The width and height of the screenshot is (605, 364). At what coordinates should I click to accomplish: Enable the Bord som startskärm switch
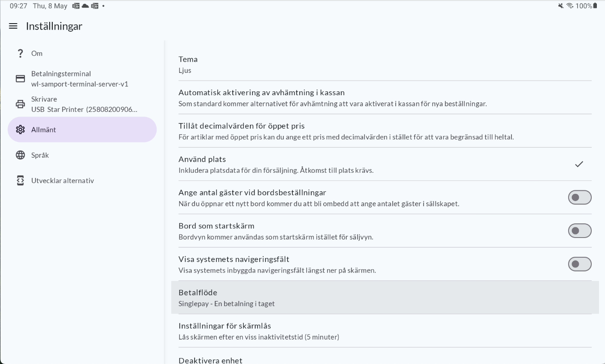[580, 231]
